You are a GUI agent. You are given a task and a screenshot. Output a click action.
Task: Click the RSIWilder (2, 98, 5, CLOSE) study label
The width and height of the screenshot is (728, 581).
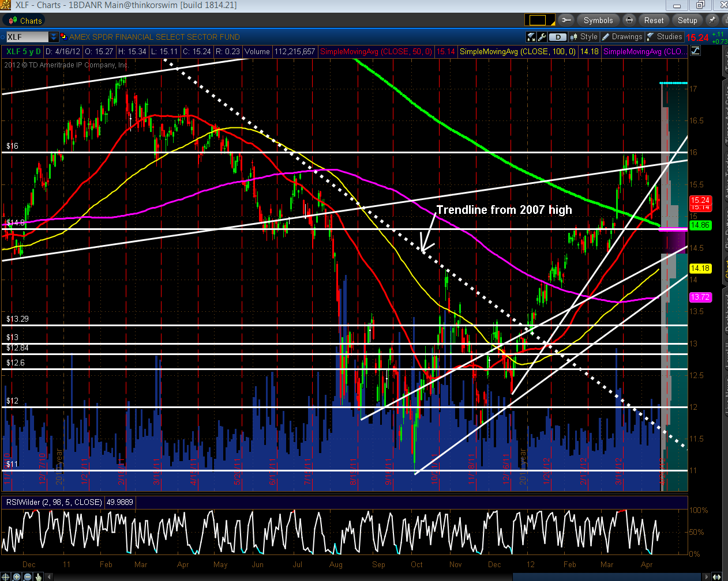click(x=54, y=503)
